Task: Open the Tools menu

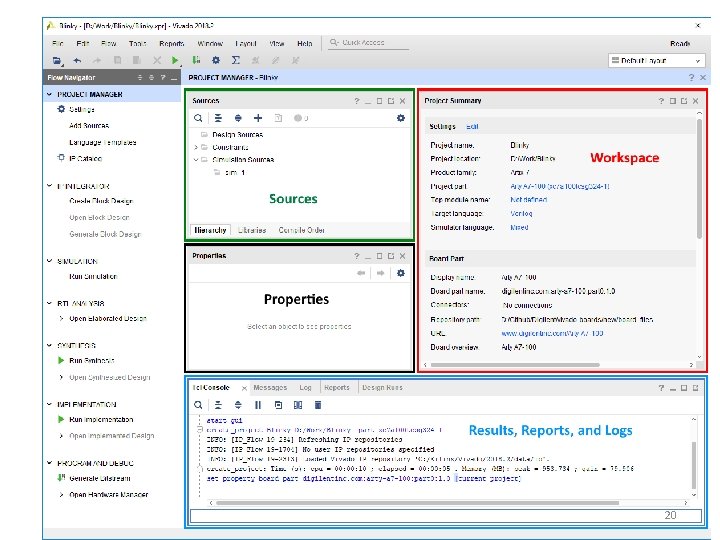Action: pos(137,44)
